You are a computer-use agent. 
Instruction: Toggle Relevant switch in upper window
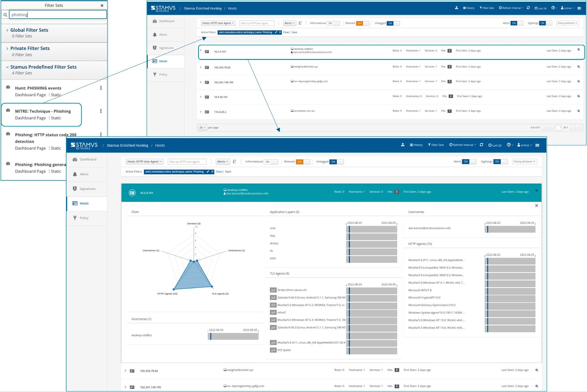363,23
